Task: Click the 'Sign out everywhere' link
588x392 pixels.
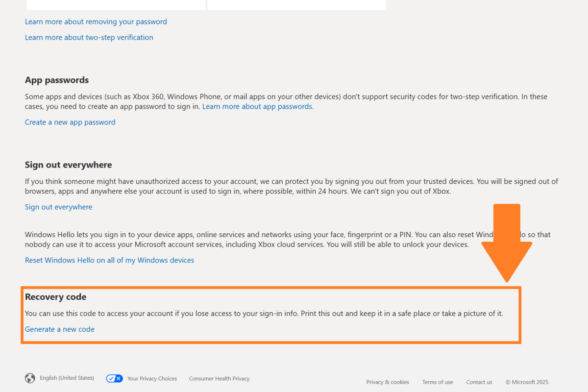Action: pos(59,207)
